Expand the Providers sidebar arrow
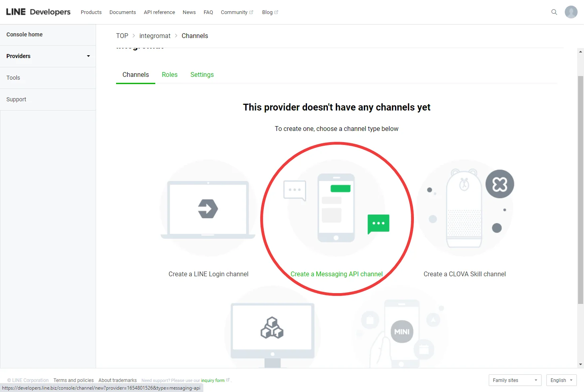Image resolution: width=584 pixels, height=392 pixels. point(88,56)
